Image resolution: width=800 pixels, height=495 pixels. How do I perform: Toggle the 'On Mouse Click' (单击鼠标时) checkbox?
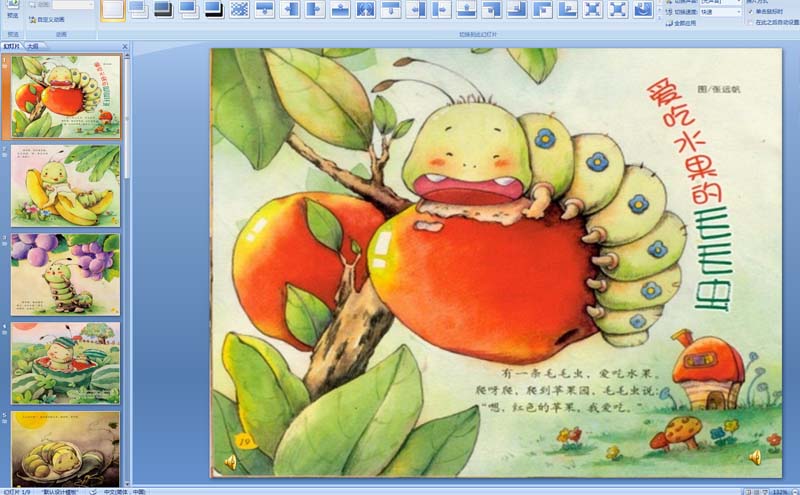click(751, 11)
